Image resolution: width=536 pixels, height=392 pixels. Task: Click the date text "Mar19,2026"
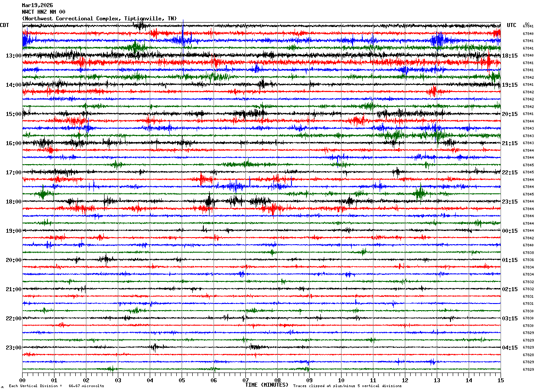pos(37,5)
